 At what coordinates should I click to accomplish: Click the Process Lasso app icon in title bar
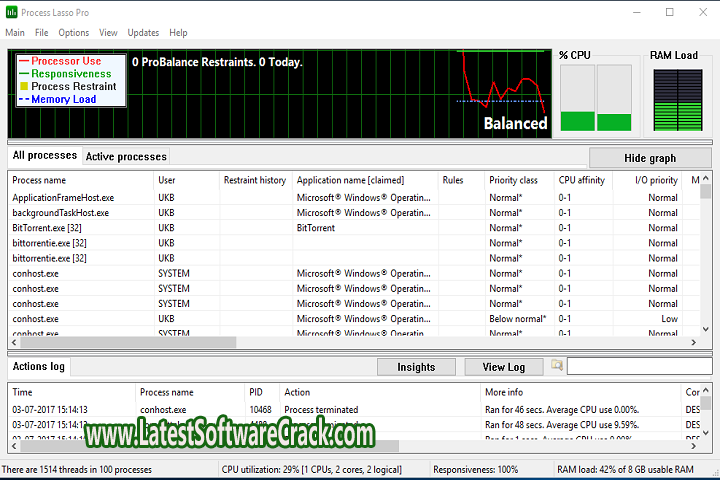click(x=12, y=12)
